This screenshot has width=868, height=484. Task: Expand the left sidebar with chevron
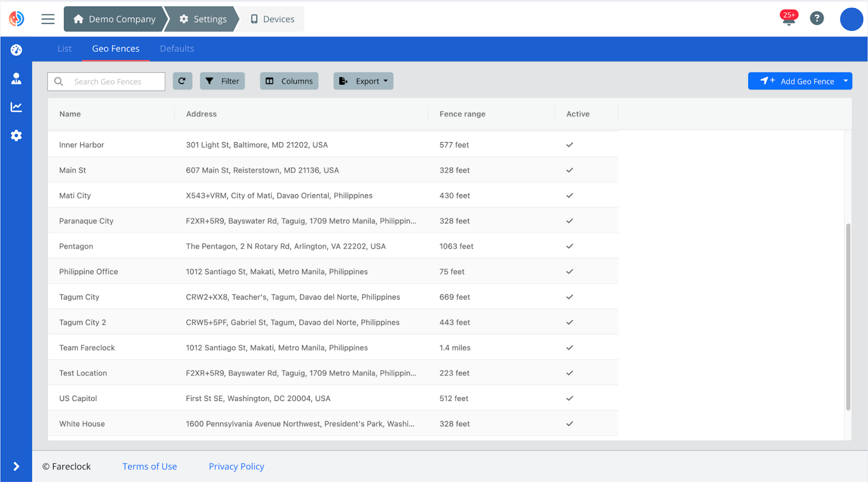click(16, 466)
